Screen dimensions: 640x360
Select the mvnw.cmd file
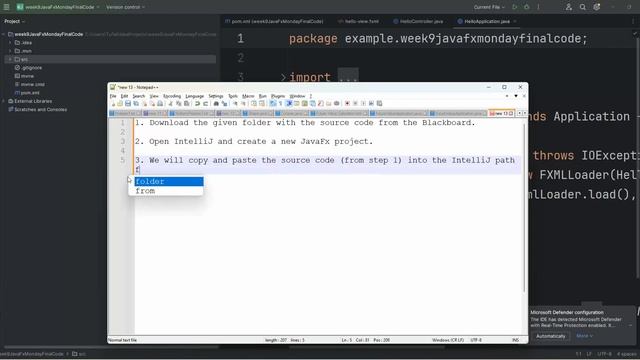tap(29, 84)
